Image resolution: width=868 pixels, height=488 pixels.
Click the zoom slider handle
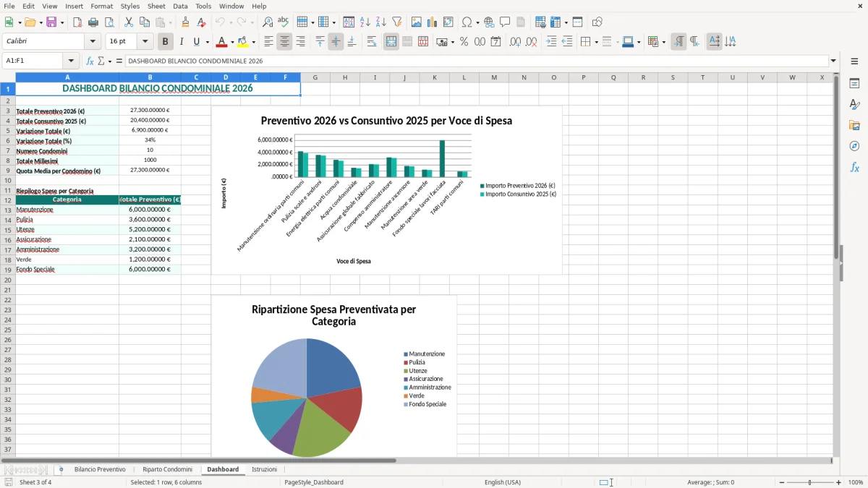click(x=809, y=482)
